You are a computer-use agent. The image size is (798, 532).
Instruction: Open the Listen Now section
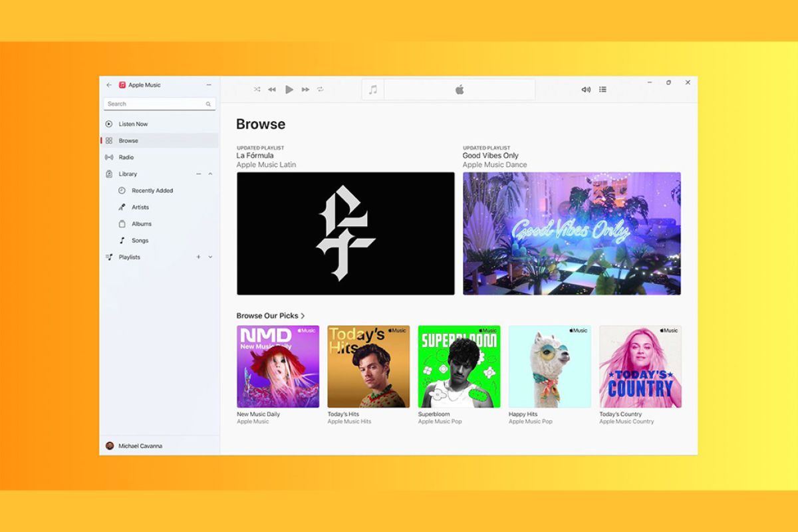coord(133,124)
